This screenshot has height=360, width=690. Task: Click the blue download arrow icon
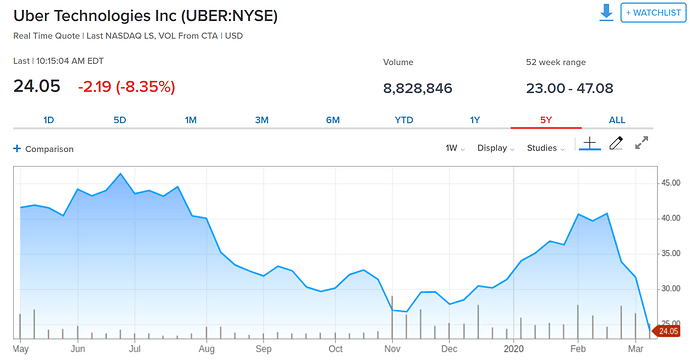pos(606,12)
